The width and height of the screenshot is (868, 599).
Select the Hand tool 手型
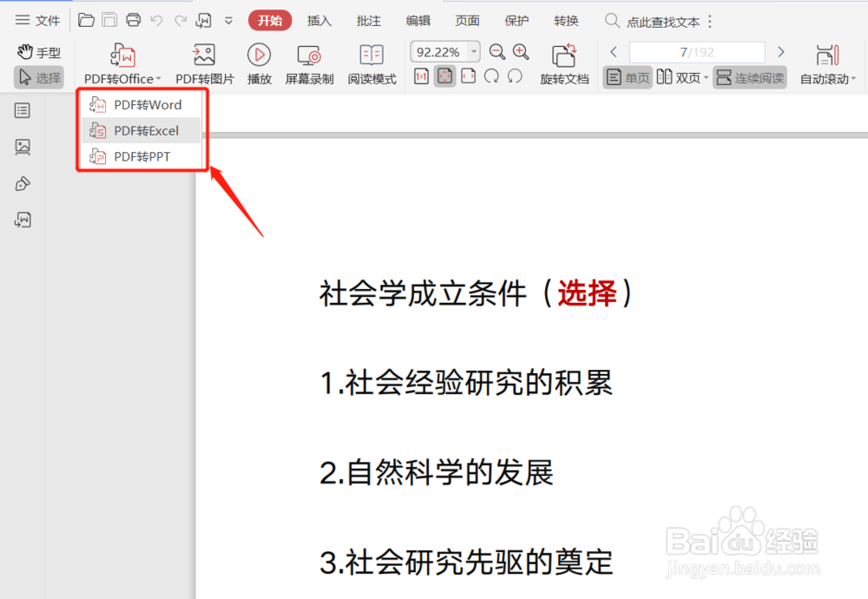point(39,51)
